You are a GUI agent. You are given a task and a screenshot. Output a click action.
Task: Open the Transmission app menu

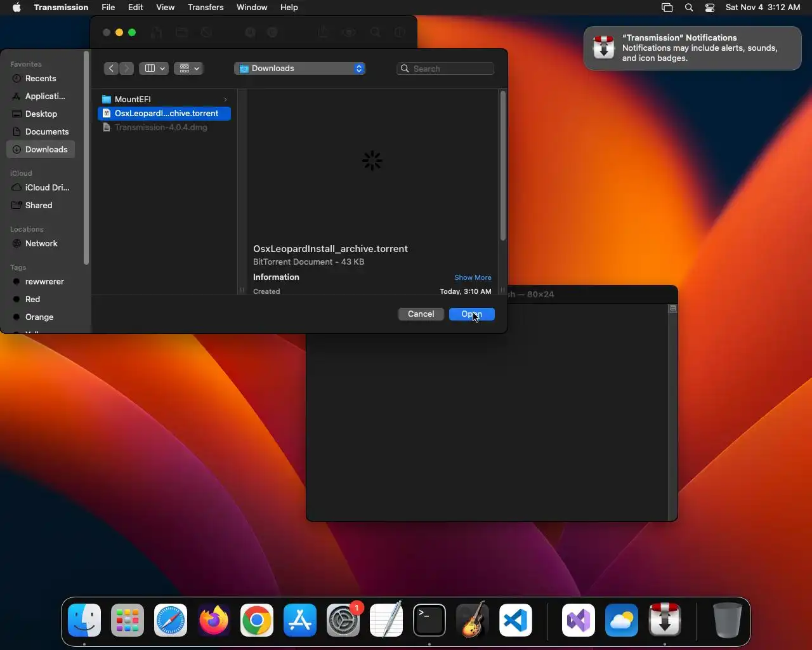[61, 8]
